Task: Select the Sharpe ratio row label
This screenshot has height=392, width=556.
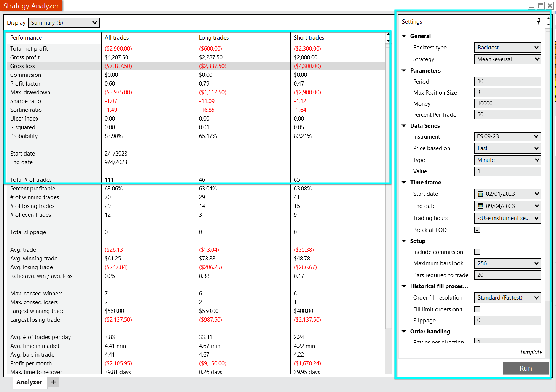Action: 25,101
